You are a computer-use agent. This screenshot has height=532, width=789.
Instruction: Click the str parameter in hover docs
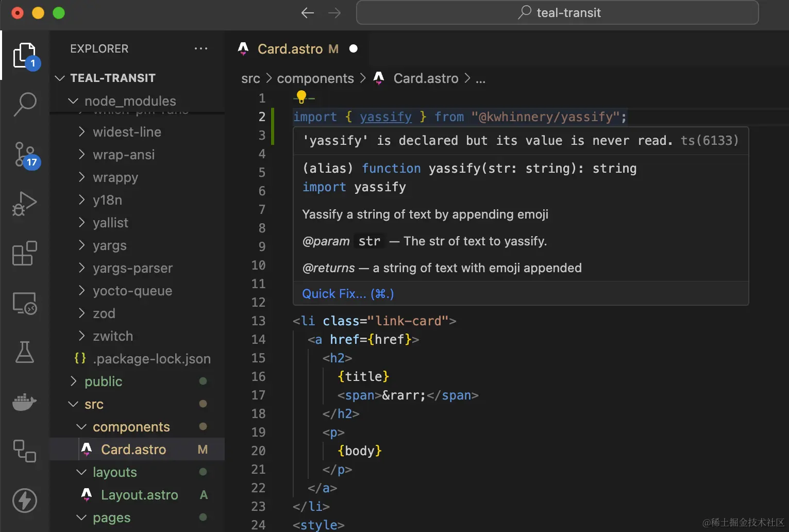[x=370, y=241]
